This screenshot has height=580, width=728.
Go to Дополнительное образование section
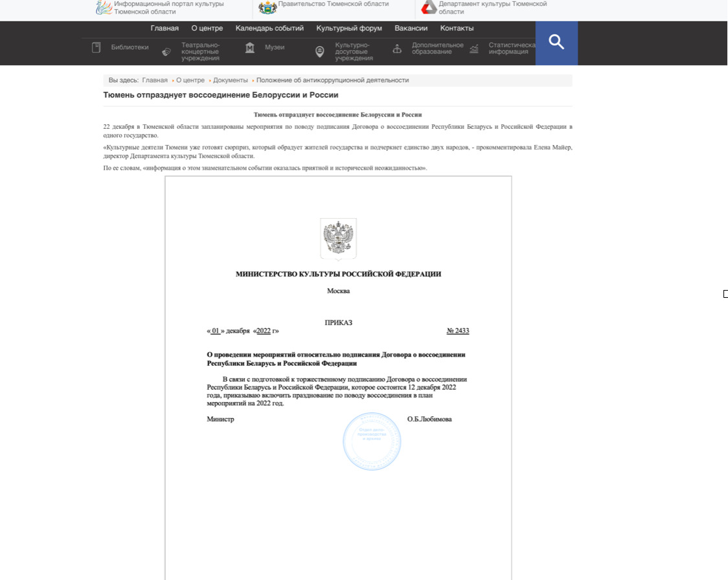[437, 49]
